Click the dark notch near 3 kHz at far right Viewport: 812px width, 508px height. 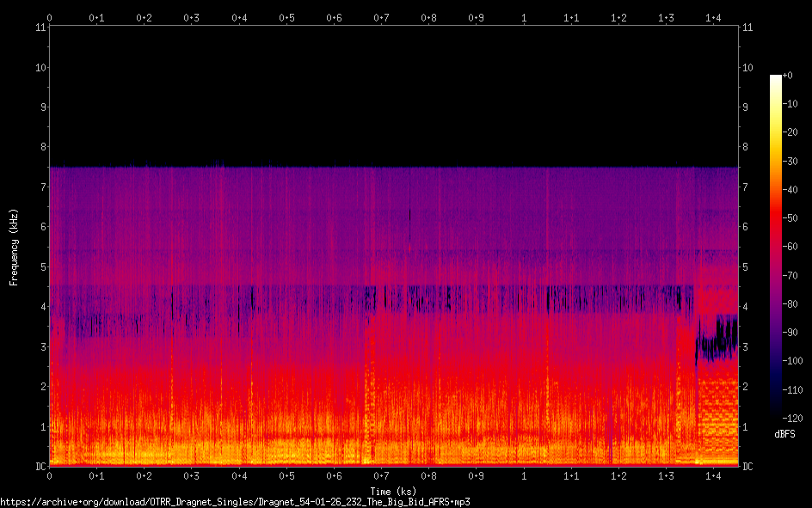[714, 346]
